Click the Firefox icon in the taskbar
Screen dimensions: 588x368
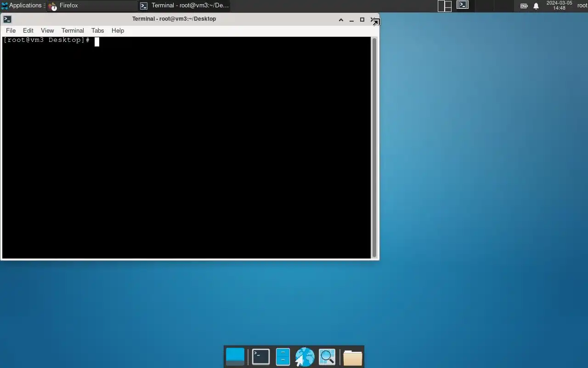[53, 6]
